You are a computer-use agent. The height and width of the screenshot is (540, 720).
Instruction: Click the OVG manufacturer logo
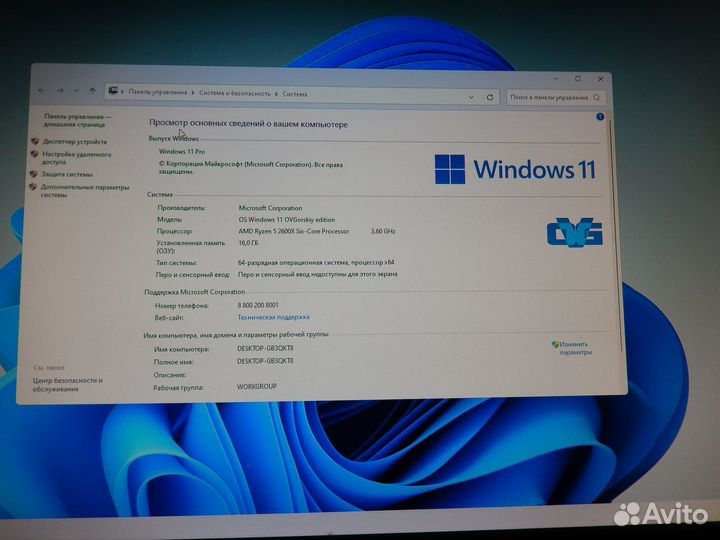coord(574,232)
